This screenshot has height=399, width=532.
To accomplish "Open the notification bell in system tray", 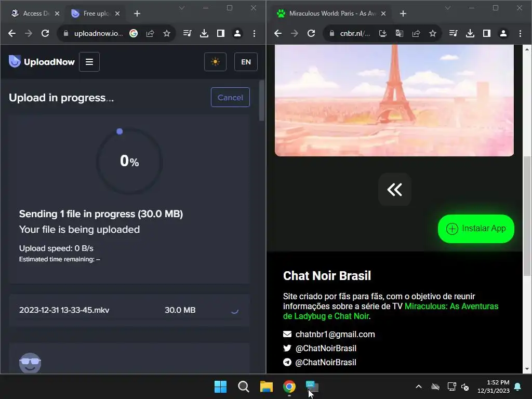I will 518,387.
